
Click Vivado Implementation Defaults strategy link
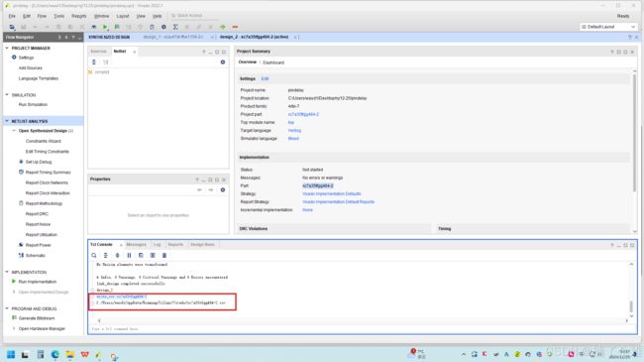[x=332, y=193]
